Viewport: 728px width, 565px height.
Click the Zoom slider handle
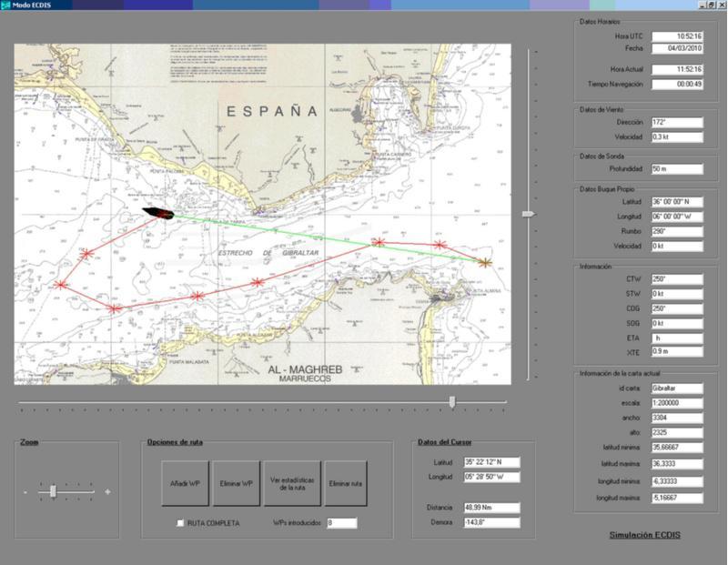(55, 492)
